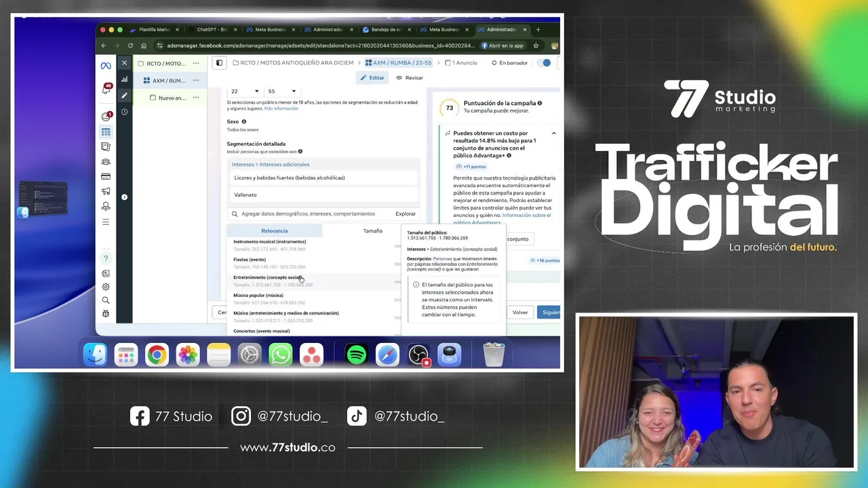Click the Vallenato interest row
This screenshot has width=868, height=488.
point(323,195)
